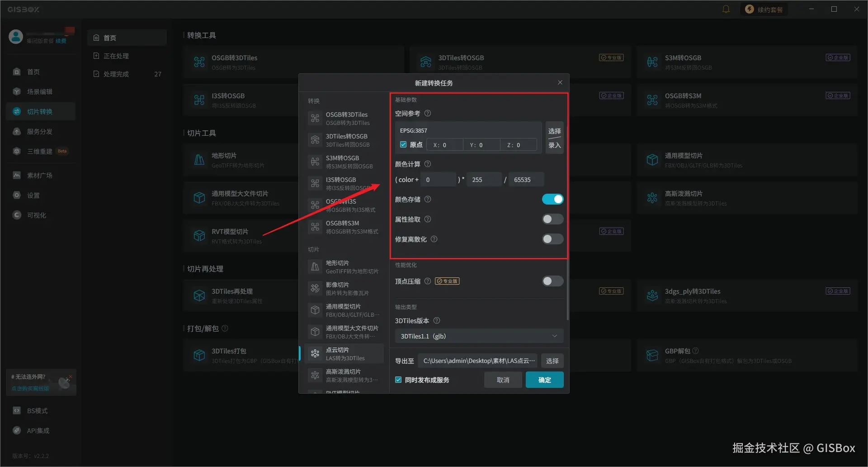Image resolution: width=868 pixels, height=467 pixels.
Task: Click the 设置 gear icon in sidebar
Action: pyautogui.click(x=17, y=195)
